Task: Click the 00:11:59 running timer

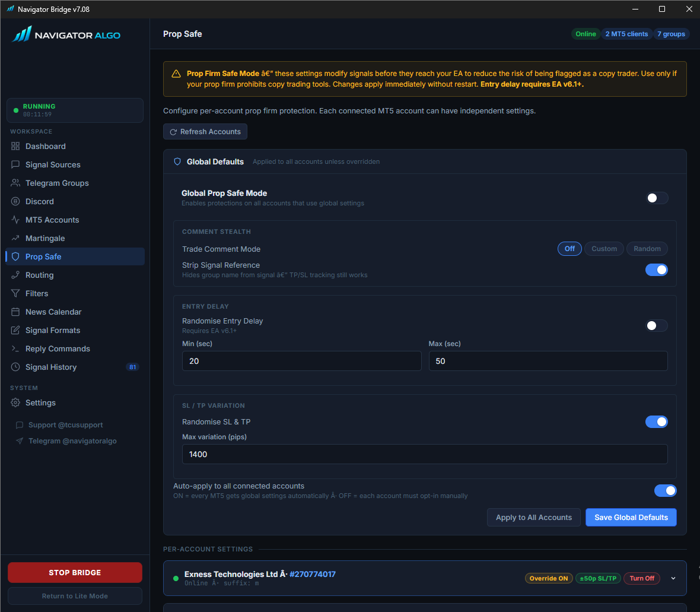Action: click(37, 115)
